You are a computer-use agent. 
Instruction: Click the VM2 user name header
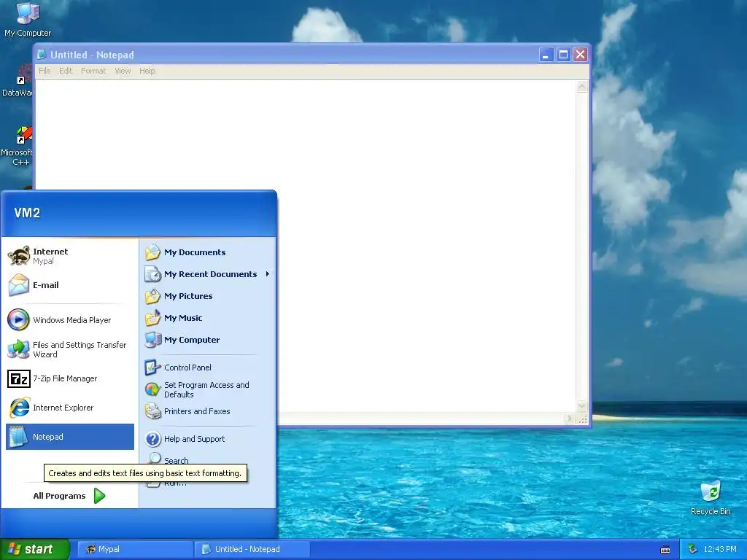coord(27,213)
